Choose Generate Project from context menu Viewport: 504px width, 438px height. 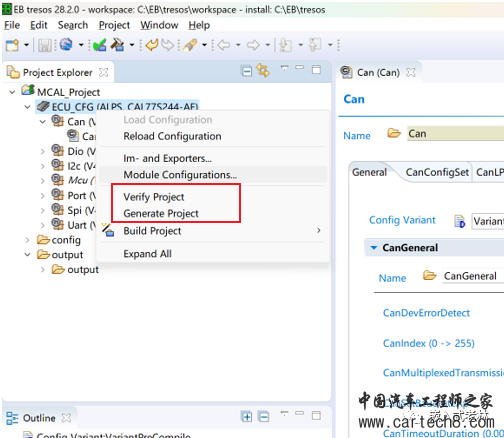pyautogui.click(x=161, y=213)
